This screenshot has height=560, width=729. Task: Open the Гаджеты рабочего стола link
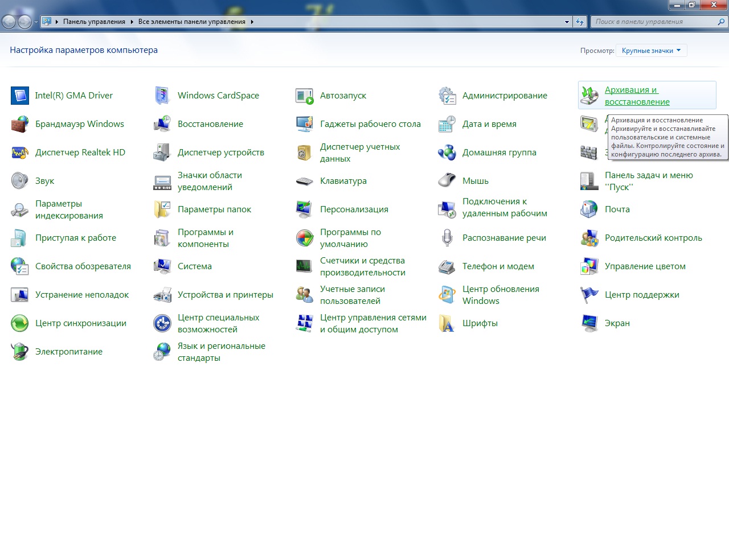(x=370, y=124)
